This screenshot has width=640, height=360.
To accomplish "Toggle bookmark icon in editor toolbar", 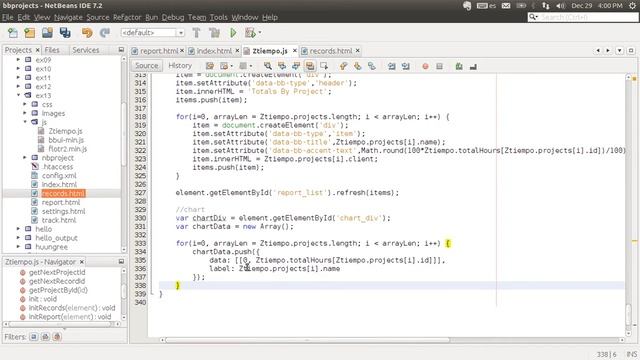I will click(371, 66).
